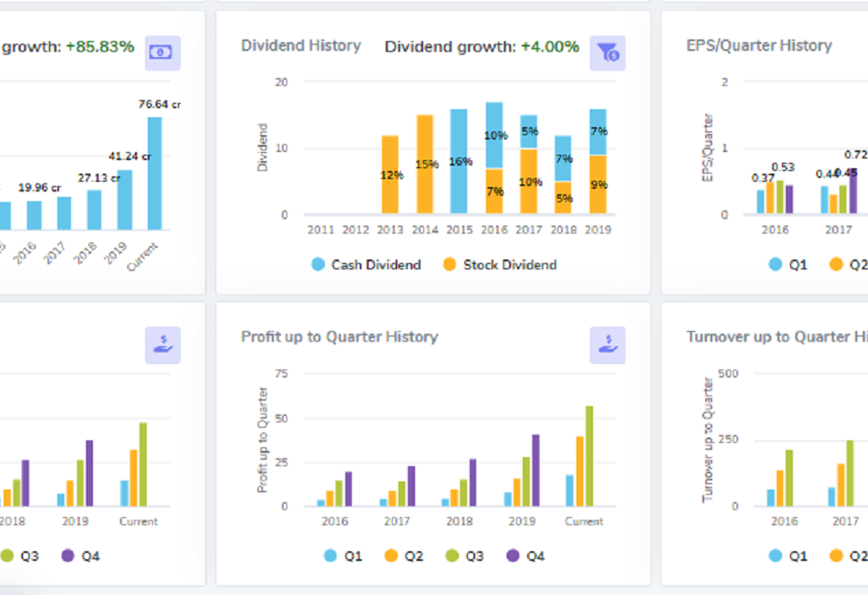The width and height of the screenshot is (868, 595).
Task: Toggle Q3 legend in Profit up to Quarter chart
Action: [x=464, y=556]
